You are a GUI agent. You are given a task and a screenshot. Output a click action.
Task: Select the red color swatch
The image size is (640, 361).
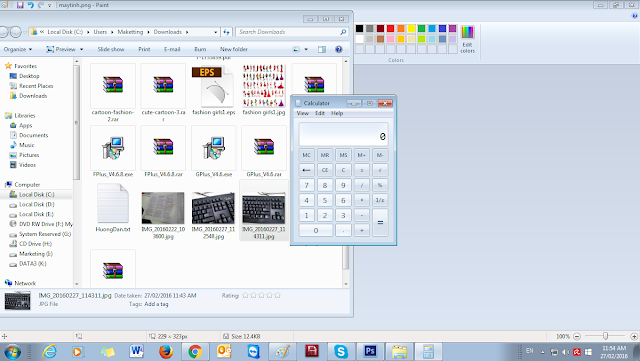(390, 29)
